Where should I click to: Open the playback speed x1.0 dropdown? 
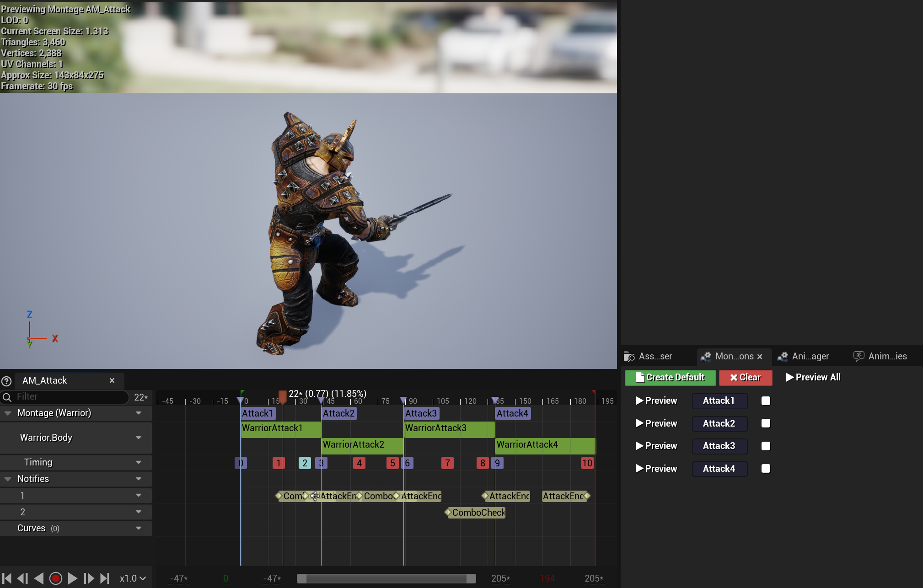pos(133,578)
